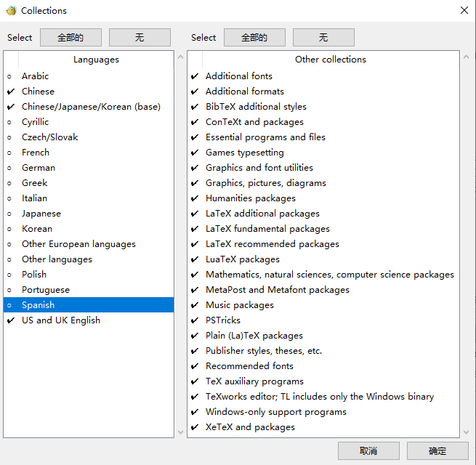The image size is (476, 465).
Task: Click the Other collections column header
Action: (x=331, y=60)
